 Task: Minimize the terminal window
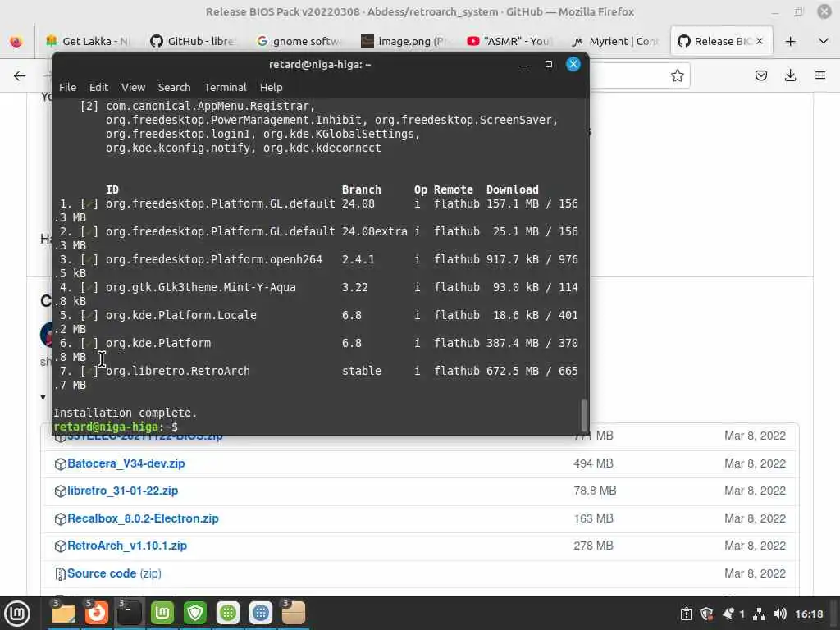pos(524,64)
